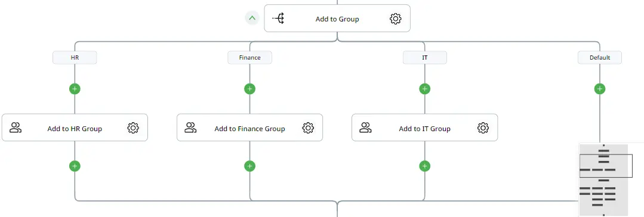This screenshot has width=644, height=217.
Task: Add a step below the Finance label
Action: pyautogui.click(x=249, y=89)
